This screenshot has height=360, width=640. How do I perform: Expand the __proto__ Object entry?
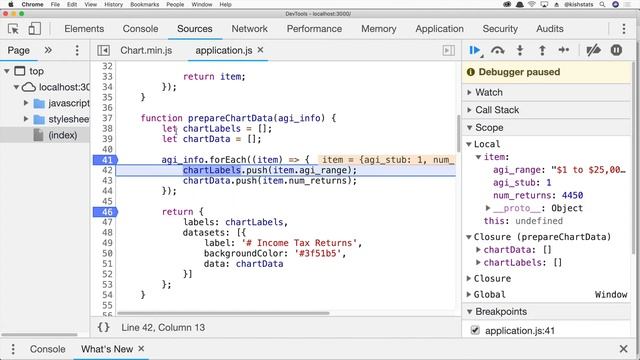click(x=487, y=208)
